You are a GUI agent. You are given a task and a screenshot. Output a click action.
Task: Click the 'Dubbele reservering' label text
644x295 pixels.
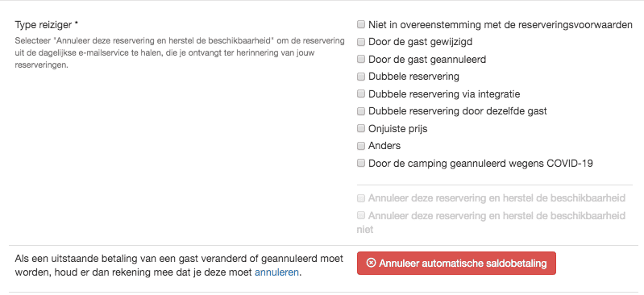point(414,77)
